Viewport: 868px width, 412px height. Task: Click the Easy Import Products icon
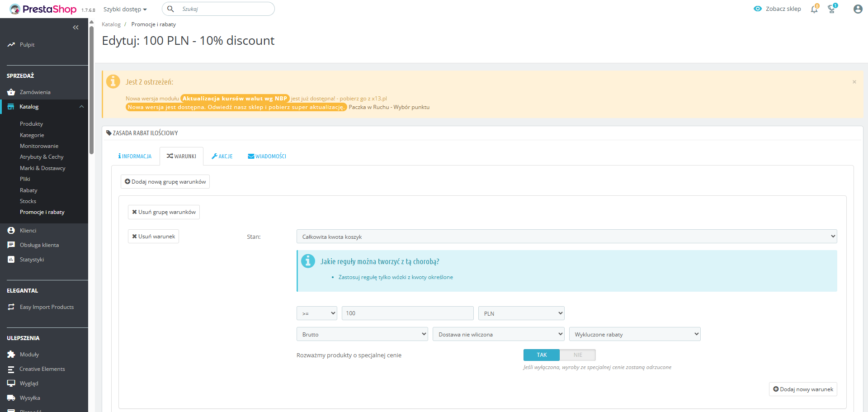(11, 307)
